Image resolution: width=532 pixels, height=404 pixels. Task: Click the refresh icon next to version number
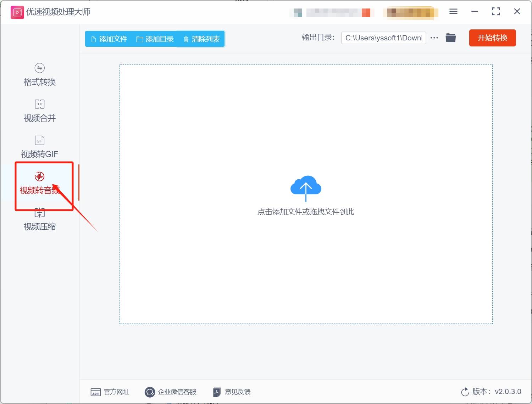[x=465, y=392]
